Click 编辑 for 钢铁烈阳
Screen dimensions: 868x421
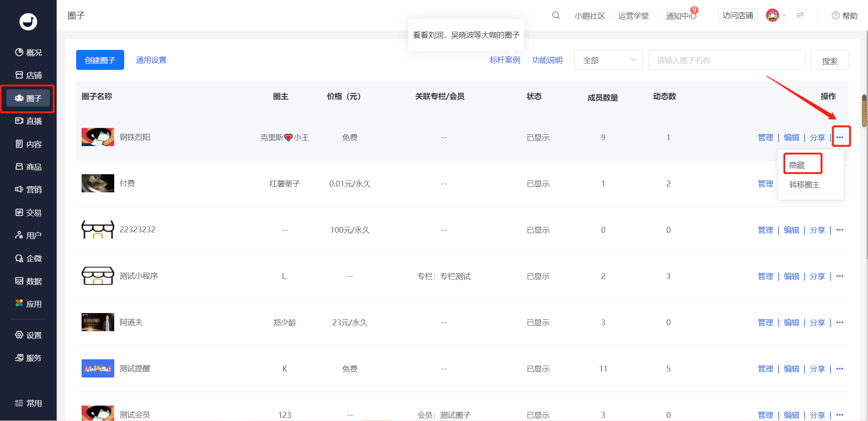tap(791, 137)
